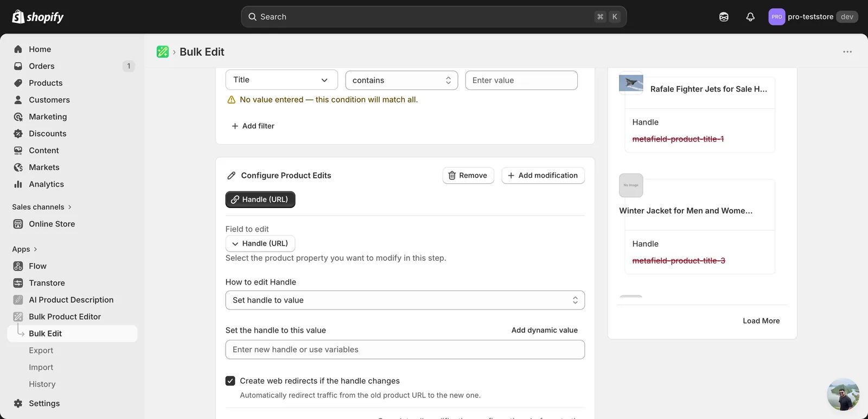868x419 pixels.
Task: Expand the Sales channels section
Action: coord(42,207)
